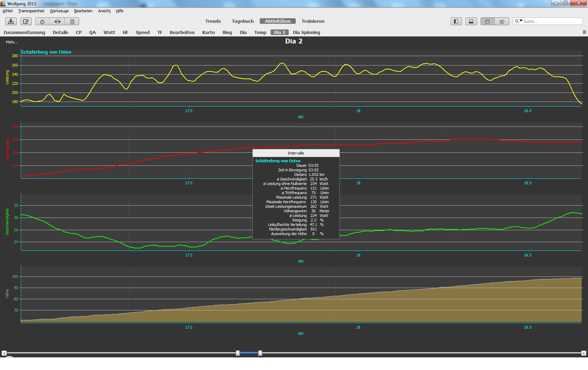Open the search filter dropdown arrow

coord(518,21)
